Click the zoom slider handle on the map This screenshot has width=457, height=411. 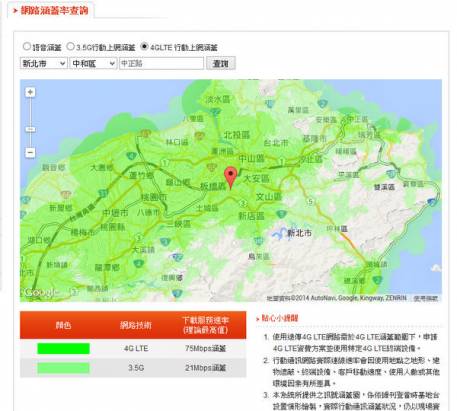click(x=30, y=129)
